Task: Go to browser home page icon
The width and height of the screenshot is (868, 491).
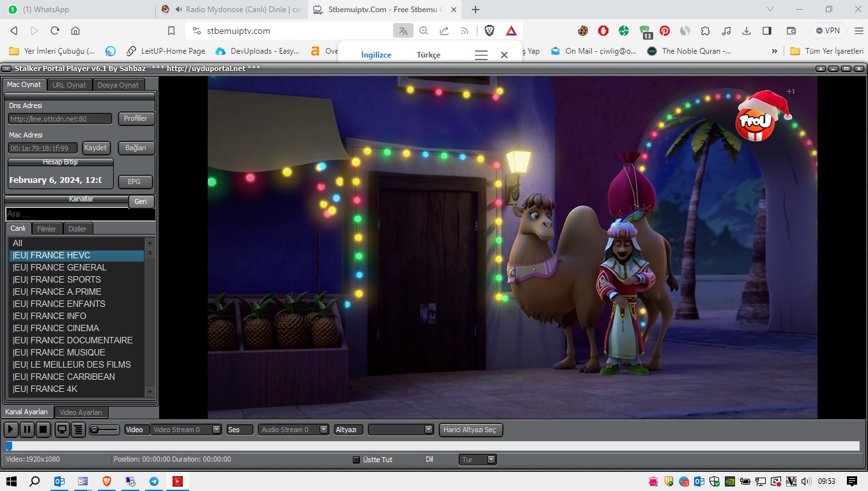Action: (75, 31)
